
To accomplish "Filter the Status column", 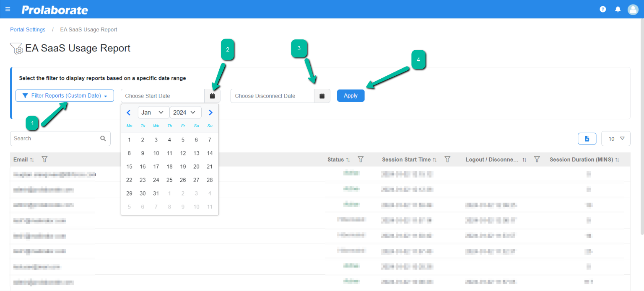I will pos(361,160).
